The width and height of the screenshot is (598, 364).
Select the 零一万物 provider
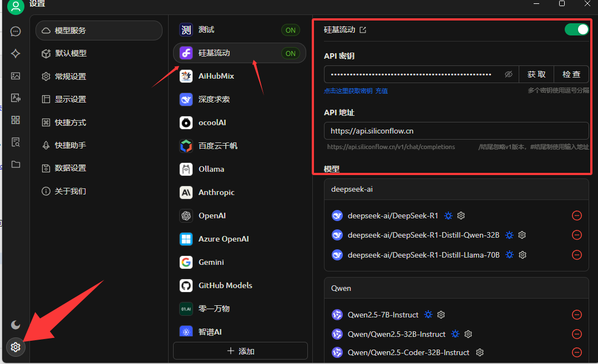tap(240, 309)
